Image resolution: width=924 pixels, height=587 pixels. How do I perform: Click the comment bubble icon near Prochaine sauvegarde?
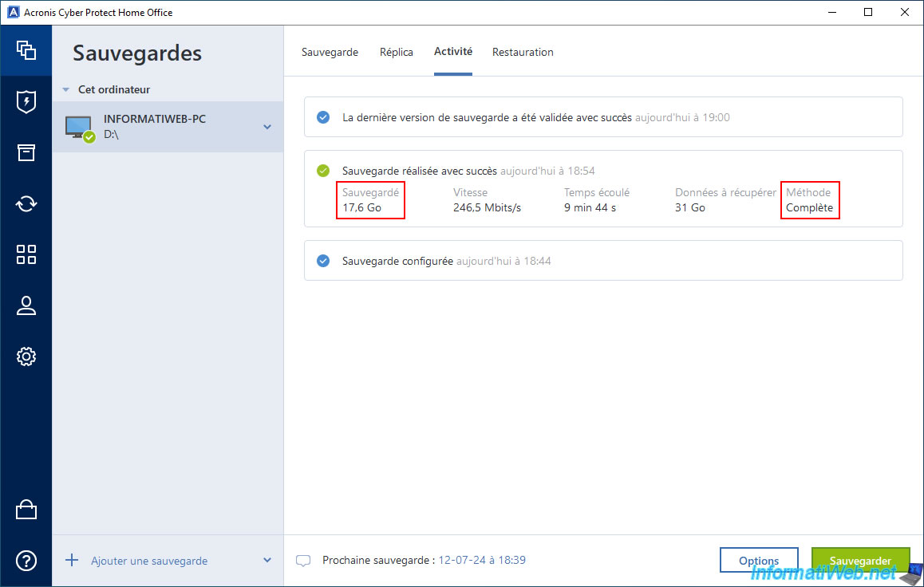(x=303, y=561)
